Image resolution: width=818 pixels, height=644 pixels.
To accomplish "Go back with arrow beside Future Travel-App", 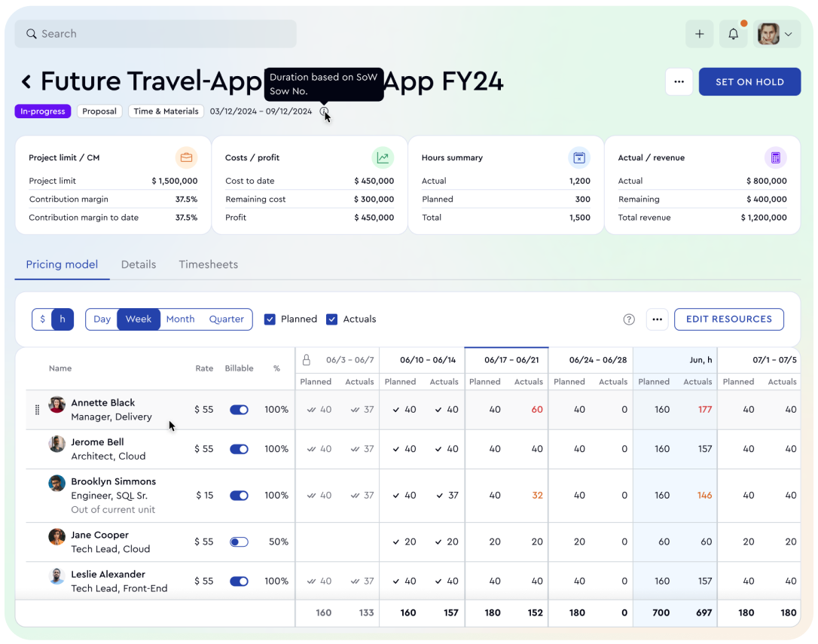I will pos(26,81).
